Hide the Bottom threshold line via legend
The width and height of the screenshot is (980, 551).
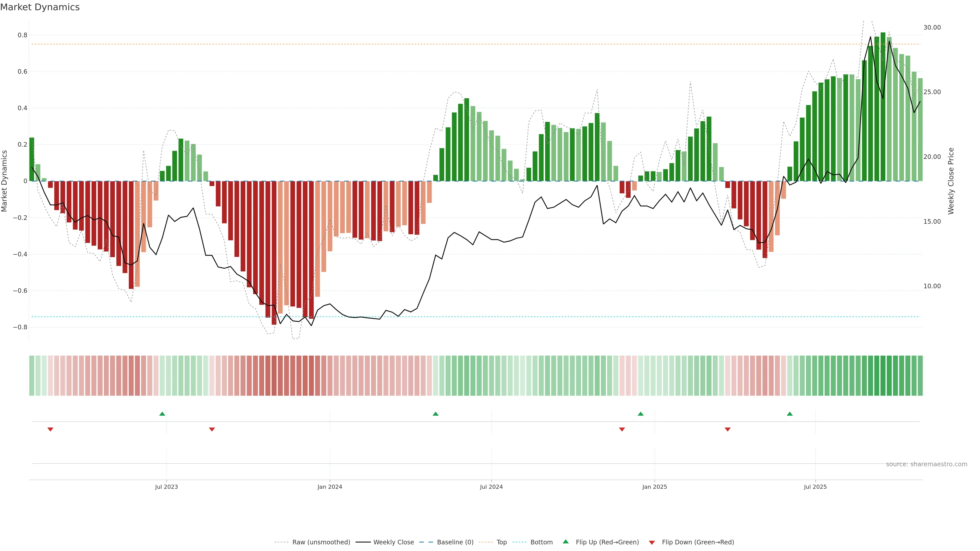click(541, 542)
